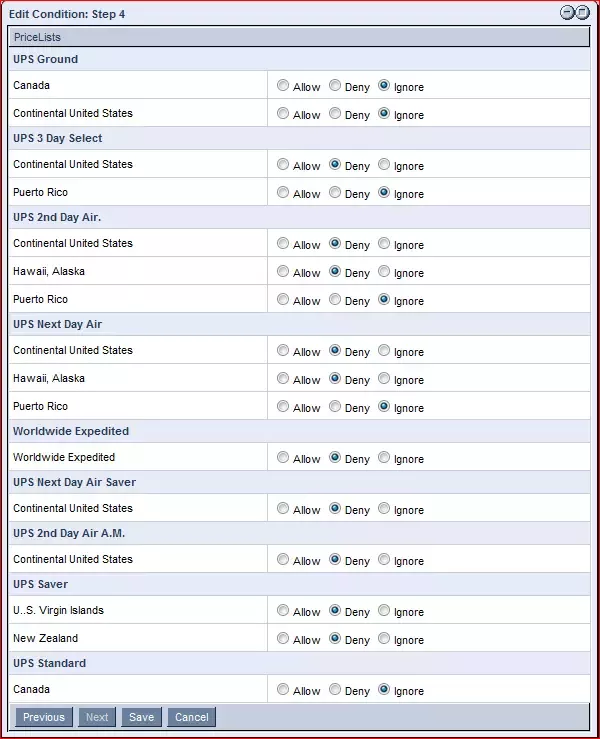Viewport: 600px width, 739px height.
Task: Click the UPS Saver section heading
Action: 41,584
